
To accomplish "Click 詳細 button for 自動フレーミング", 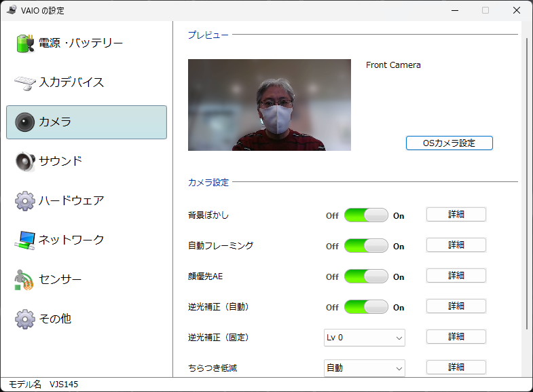I will pyautogui.click(x=456, y=245).
